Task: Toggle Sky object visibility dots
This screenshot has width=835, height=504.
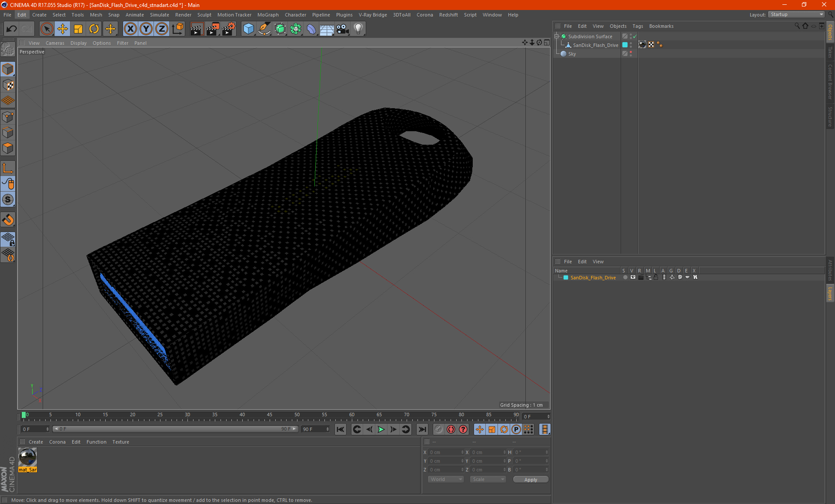Action: coord(631,54)
